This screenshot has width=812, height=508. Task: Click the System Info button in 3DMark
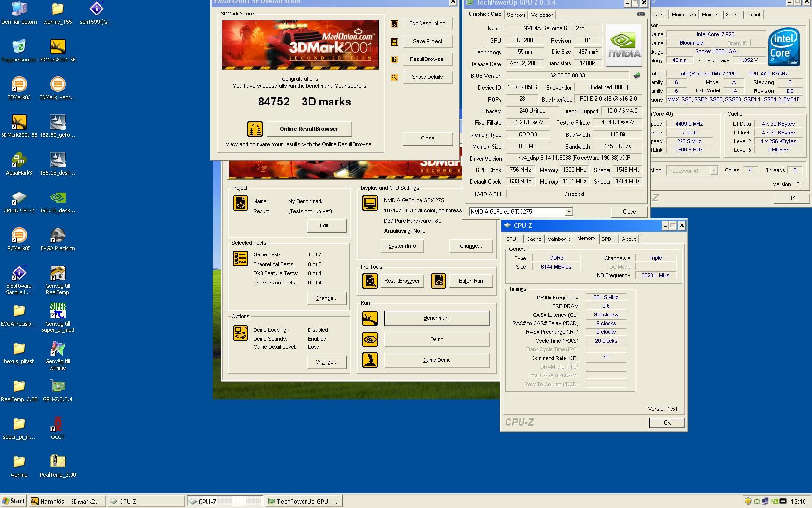tap(402, 246)
